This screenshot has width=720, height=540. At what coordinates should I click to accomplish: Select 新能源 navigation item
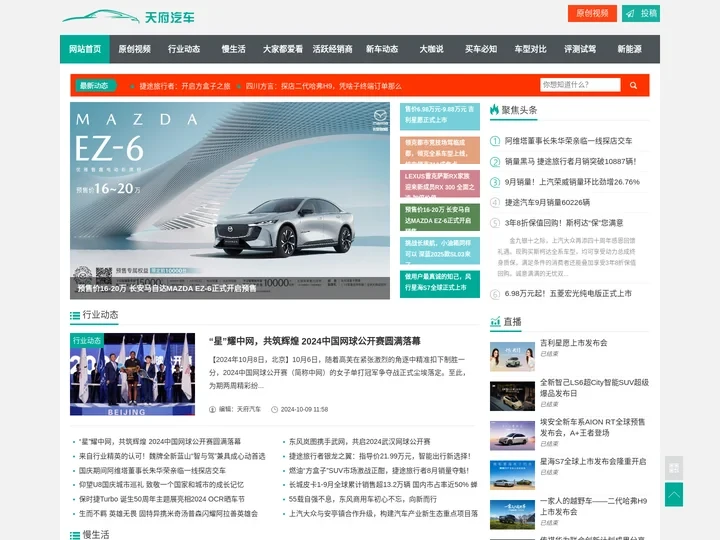pos(630,49)
